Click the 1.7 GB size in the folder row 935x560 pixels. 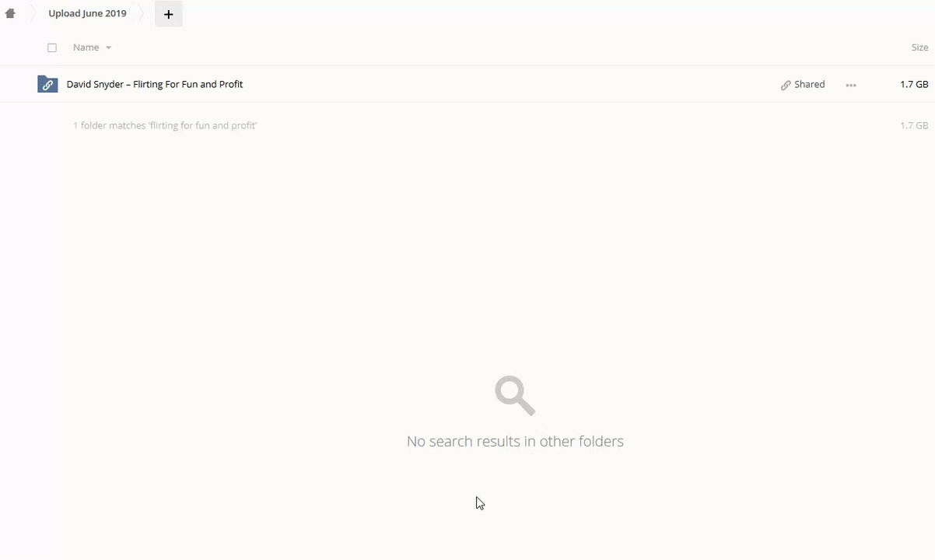coord(914,84)
